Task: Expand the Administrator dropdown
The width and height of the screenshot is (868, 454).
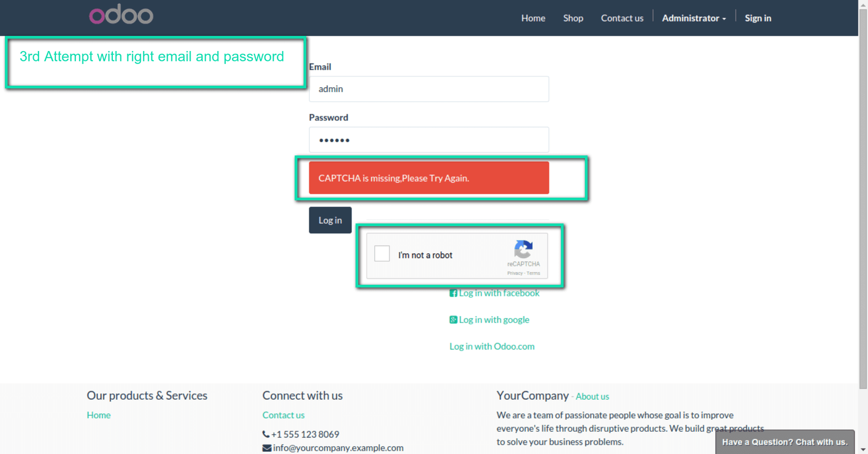Action: pos(694,18)
